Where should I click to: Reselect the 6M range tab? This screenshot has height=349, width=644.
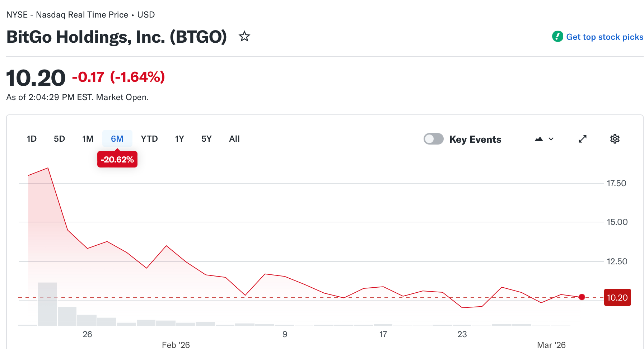117,139
